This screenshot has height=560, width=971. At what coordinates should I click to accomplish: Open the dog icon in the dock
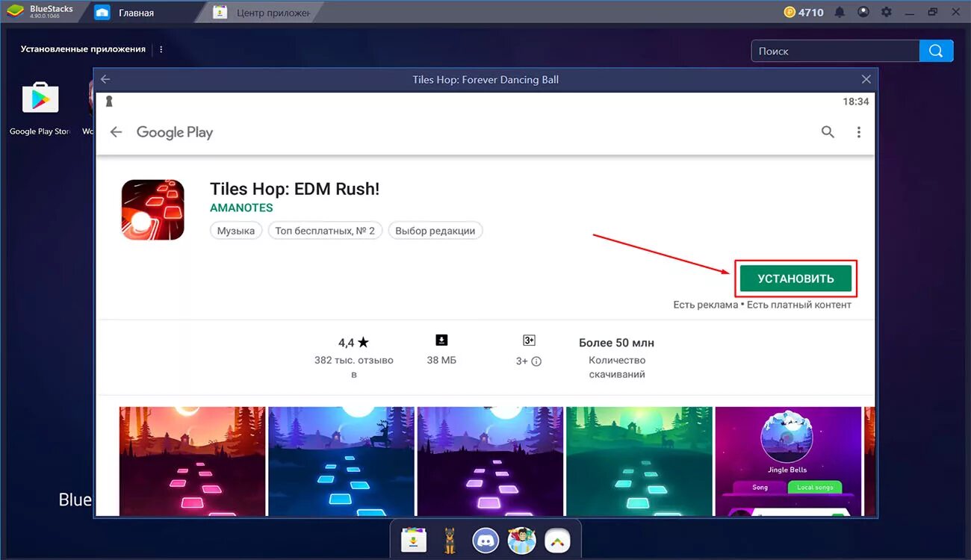[450, 539]
